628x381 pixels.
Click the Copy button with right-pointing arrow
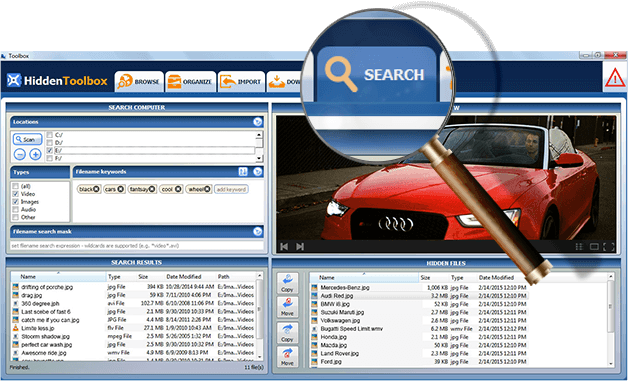(x=287, y=333)
